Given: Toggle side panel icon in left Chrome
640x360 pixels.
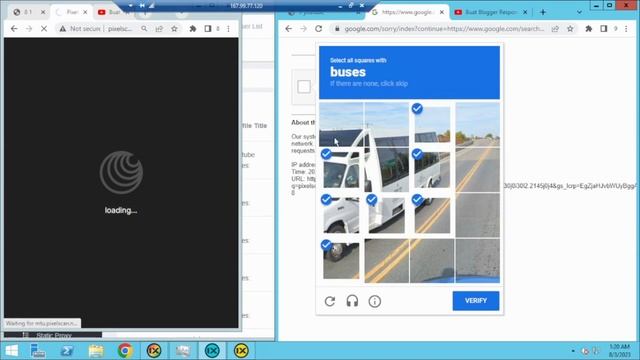Looking at the screenshot, I should (208, 29).
